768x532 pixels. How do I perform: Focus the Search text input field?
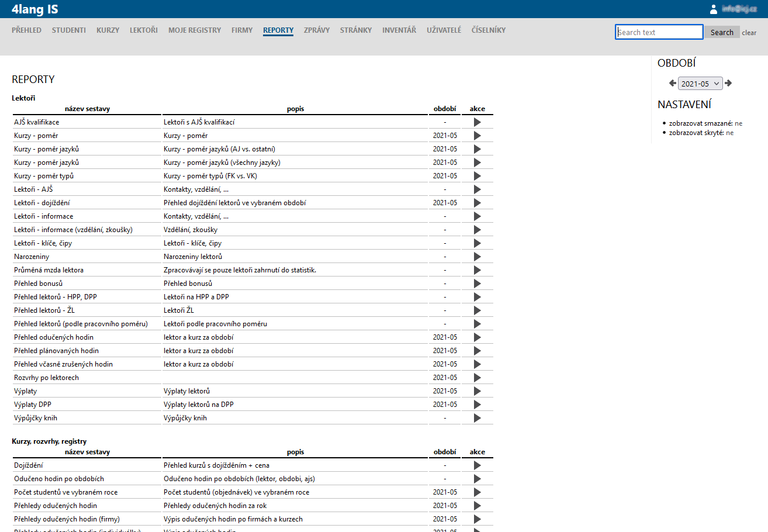[659, 32]
